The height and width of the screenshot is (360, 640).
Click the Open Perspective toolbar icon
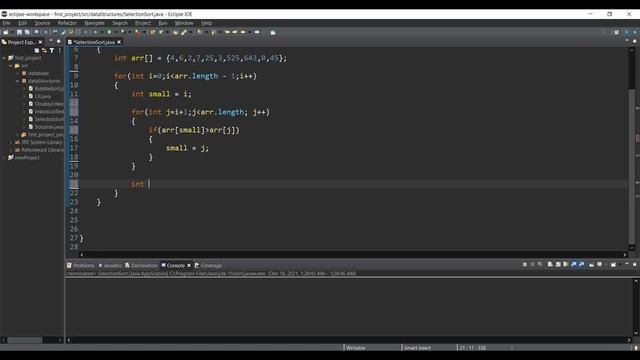click(616, 32)
